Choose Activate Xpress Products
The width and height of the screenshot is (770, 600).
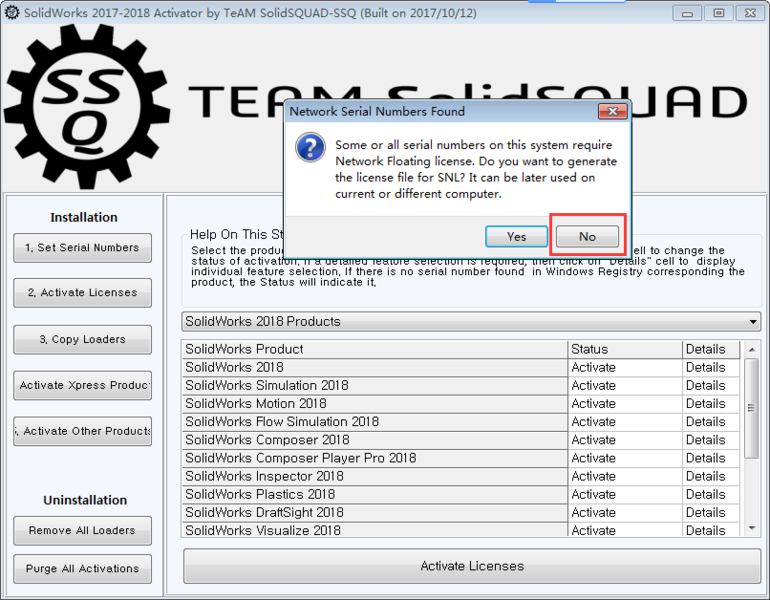click(82, 385)
